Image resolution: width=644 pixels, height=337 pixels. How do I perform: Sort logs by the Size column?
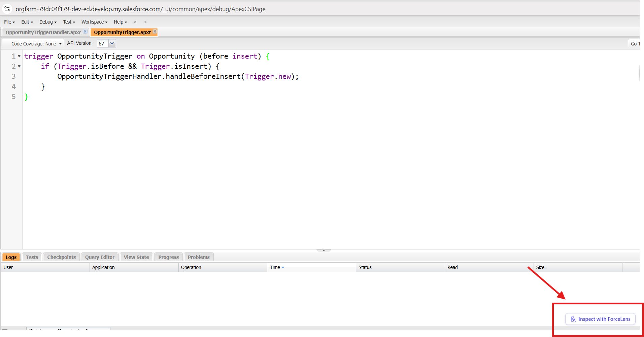click(578, 267)
